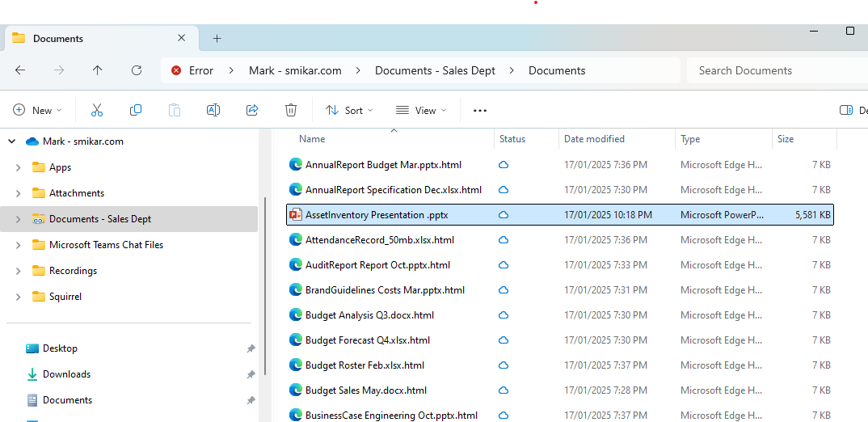Click Documents - Sales Dept breadcrumb

(435, 70)
